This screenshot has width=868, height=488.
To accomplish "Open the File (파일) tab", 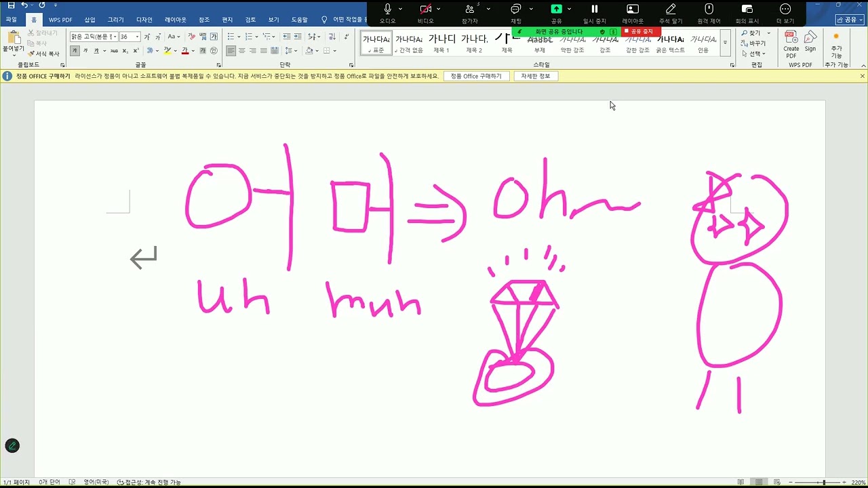I will [12, 20].
